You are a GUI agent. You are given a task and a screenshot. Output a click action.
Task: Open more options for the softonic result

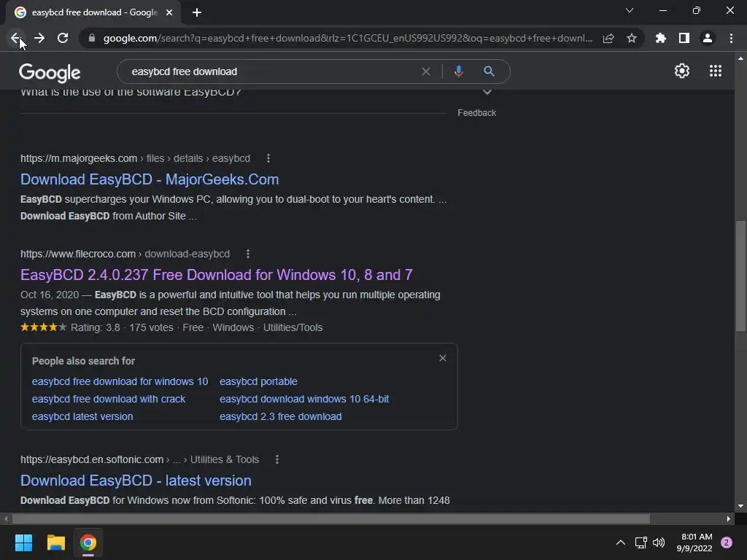coord(276,459)
